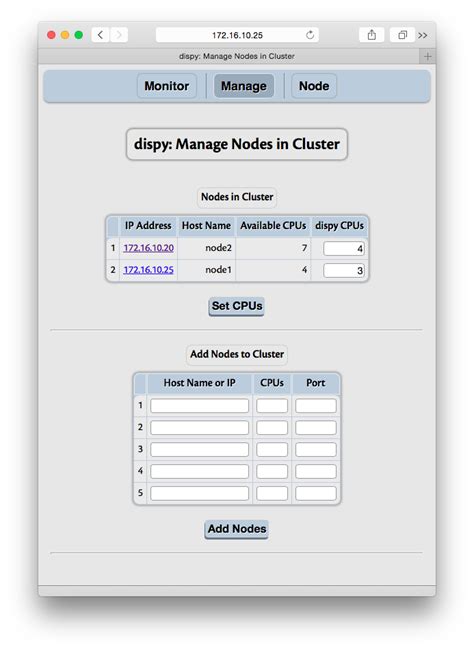Reload the page with the refresh icon
474x651 pixels.
(310, 35)
